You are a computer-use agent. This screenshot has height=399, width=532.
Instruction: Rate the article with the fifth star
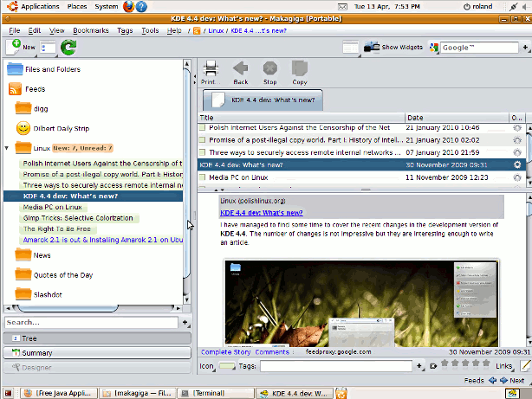click(486, 364)
